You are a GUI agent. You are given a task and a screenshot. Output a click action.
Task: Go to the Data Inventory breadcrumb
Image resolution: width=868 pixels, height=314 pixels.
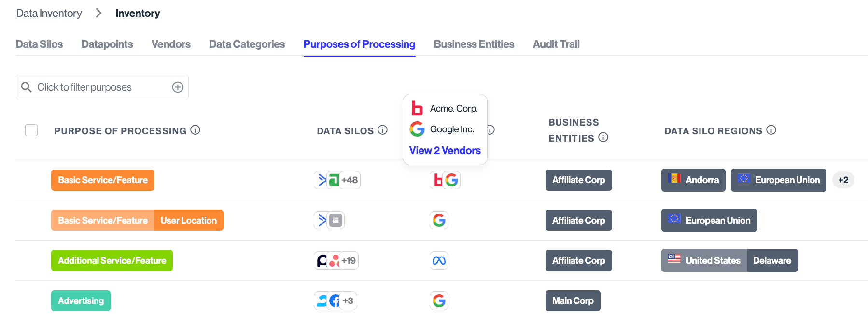coord(49,13)
